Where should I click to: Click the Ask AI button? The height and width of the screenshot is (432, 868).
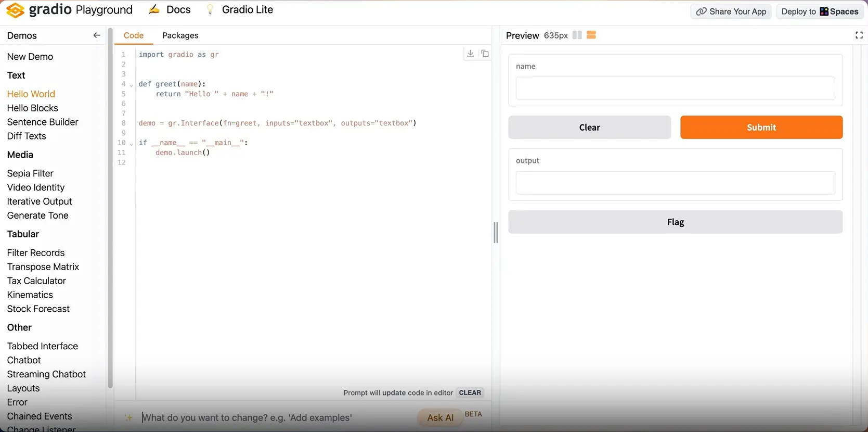point(440,417)
